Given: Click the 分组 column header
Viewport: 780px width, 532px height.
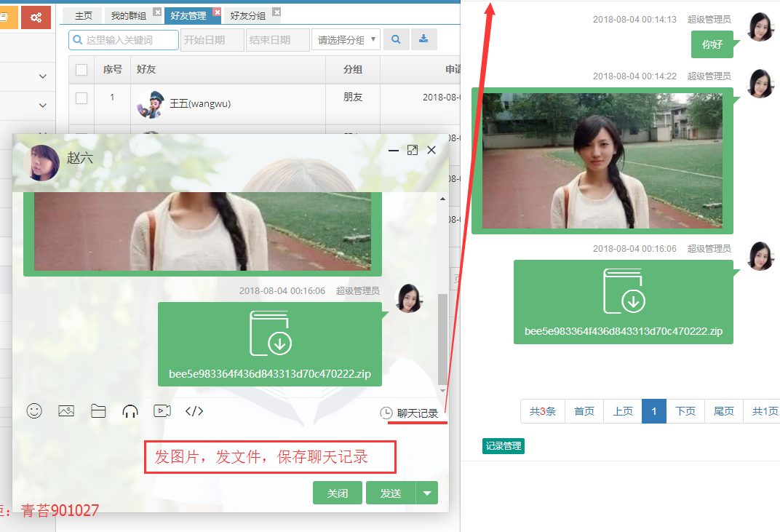Looking at the screenshot, I should [x=353, y=70].
